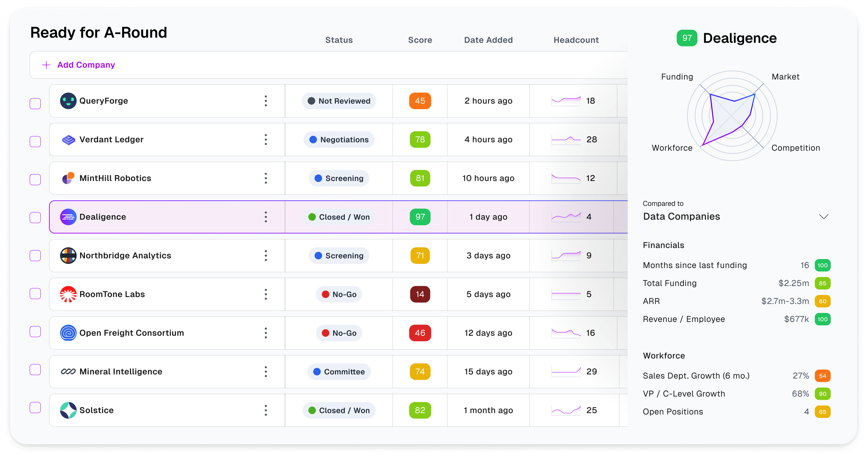Click the Open Freight Consortium No-Go status pill
The width and height of the screenshot is (868, 458).
339,333
